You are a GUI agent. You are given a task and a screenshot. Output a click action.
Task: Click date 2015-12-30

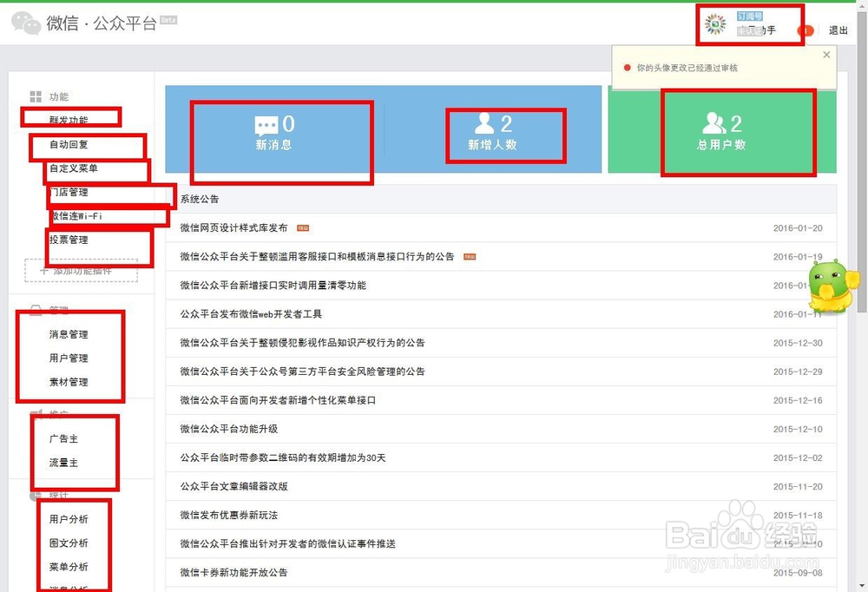(798, 343)
